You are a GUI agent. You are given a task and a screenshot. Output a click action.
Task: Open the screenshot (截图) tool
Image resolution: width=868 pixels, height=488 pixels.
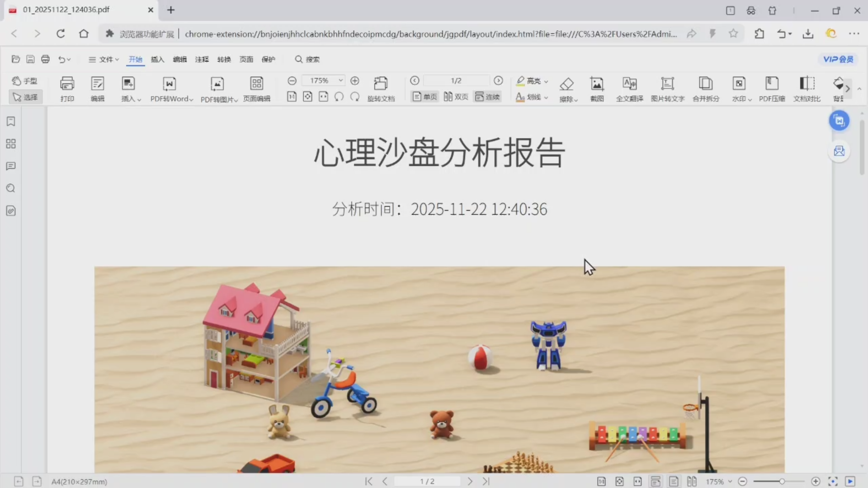click(x=597, y=84)
